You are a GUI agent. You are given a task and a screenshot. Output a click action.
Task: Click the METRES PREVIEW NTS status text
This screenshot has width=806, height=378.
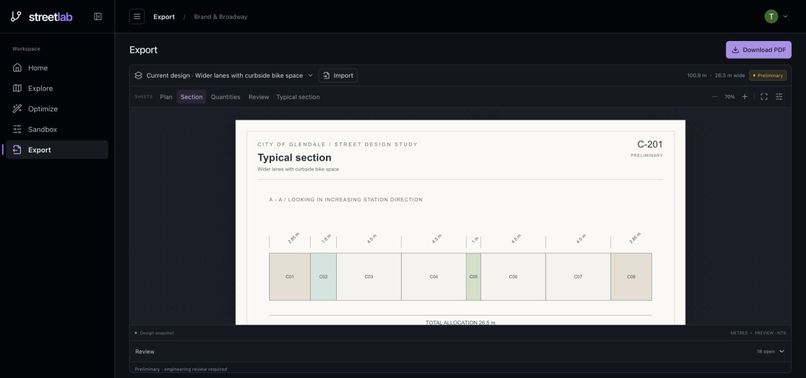758,333
